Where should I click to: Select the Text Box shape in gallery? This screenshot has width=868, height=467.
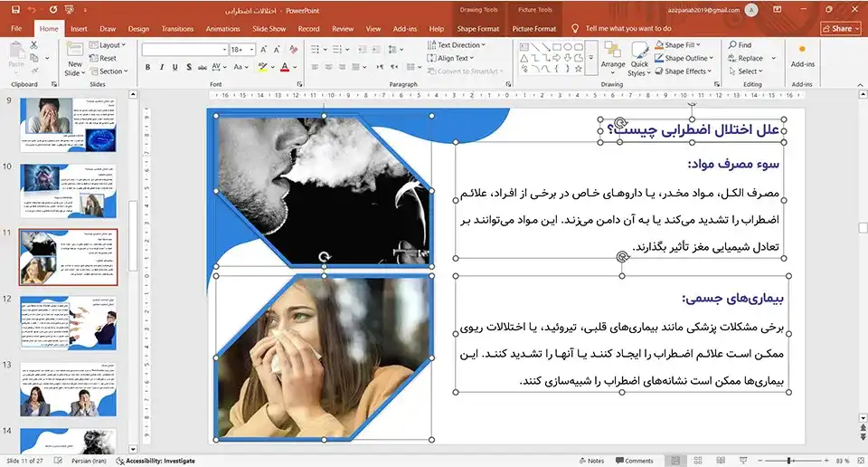(524, 47)
